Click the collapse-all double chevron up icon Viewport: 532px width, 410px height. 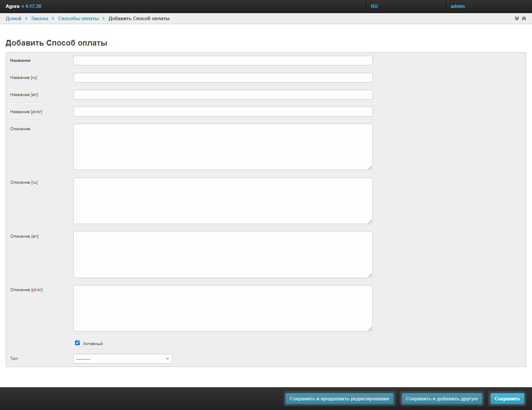coord(524,18)
